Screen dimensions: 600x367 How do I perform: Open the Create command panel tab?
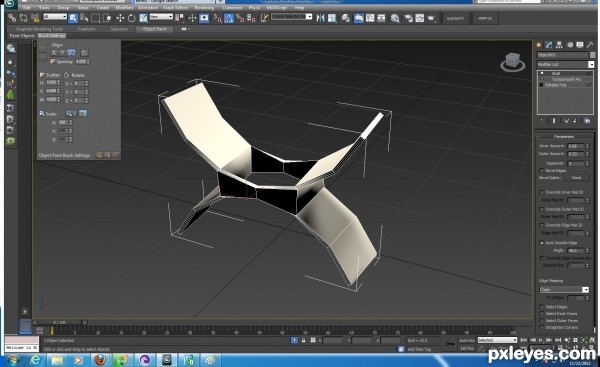click(x=539, y=45)
